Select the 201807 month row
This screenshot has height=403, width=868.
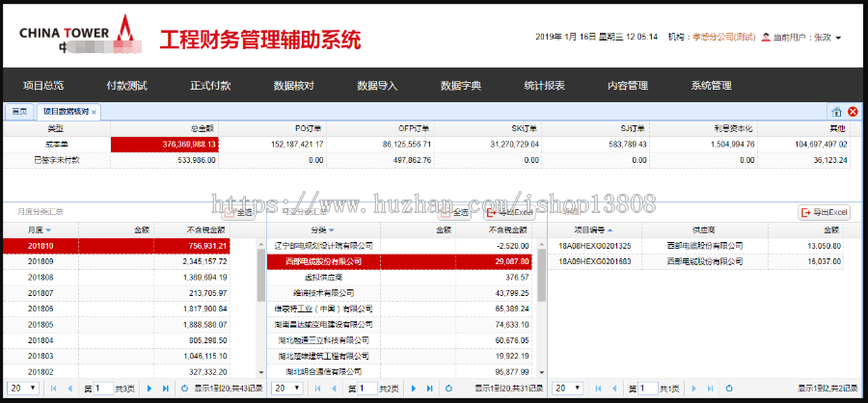(x=117, y=293)
